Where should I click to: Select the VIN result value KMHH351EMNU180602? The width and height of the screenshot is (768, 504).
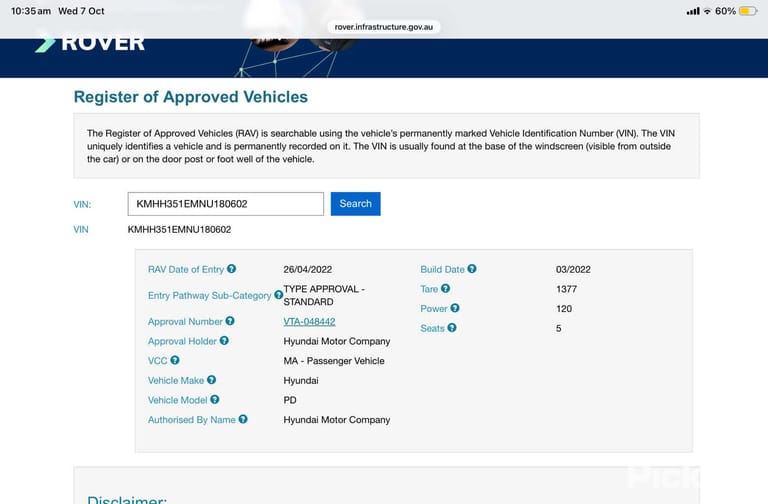coord(179,230)
